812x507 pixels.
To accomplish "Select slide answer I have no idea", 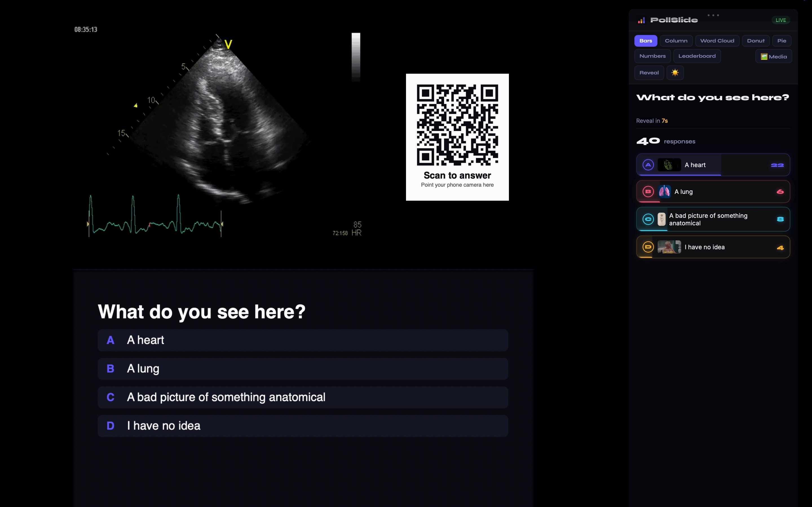I will pos(303,426).
